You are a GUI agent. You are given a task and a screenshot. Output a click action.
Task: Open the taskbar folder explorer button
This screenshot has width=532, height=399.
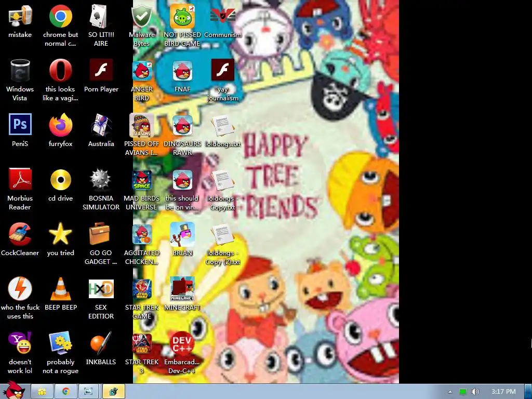click(x=42, y=392)
